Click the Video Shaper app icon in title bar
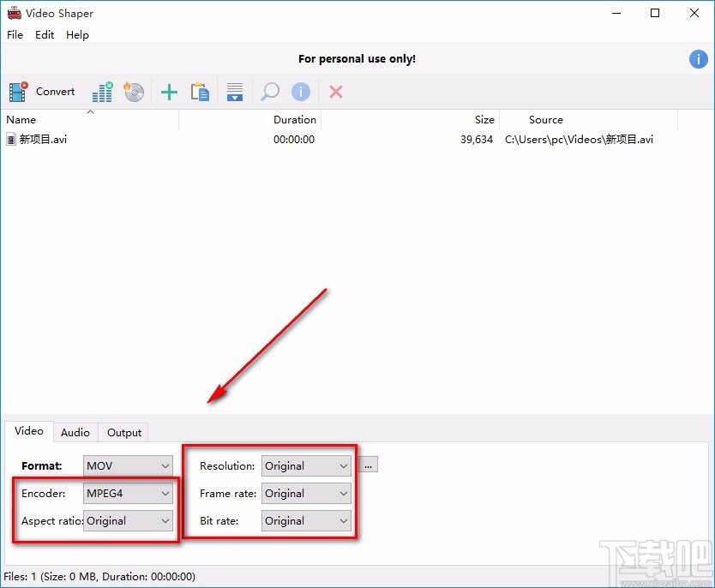 14,13
